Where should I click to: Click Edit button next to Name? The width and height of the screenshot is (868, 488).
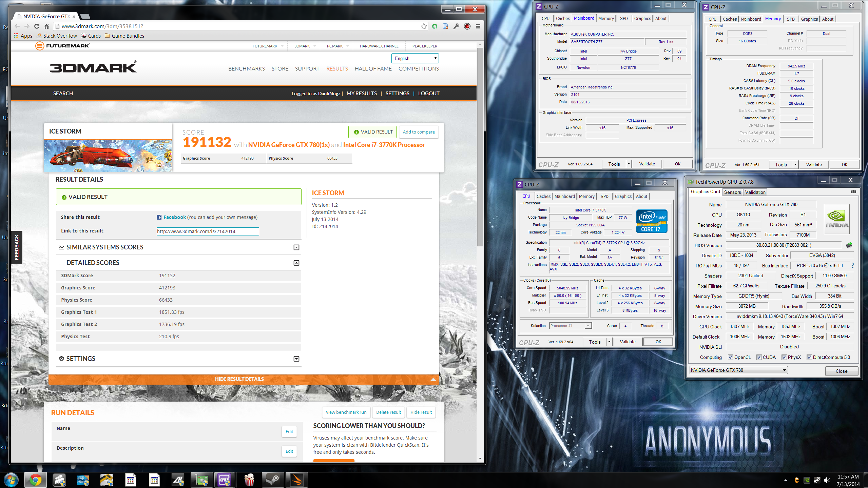(x=289, y=432)
